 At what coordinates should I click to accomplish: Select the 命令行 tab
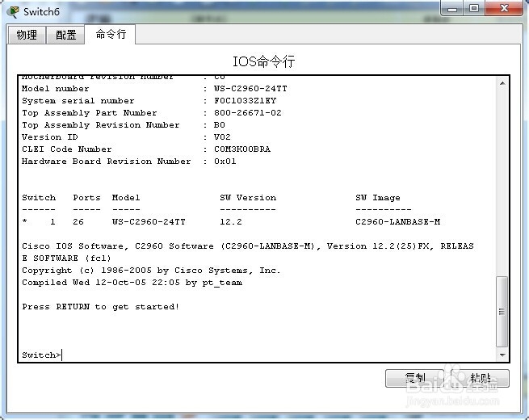111,34
